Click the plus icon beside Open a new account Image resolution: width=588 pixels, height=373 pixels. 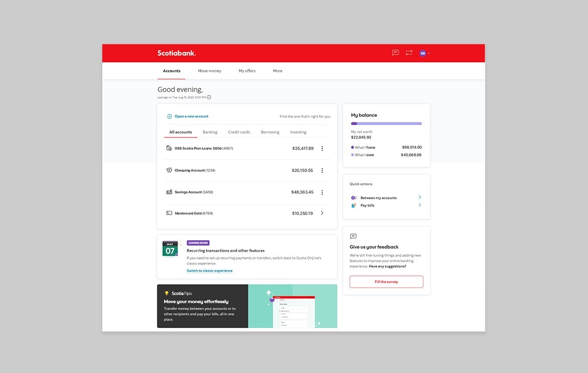tap(170, 116)
